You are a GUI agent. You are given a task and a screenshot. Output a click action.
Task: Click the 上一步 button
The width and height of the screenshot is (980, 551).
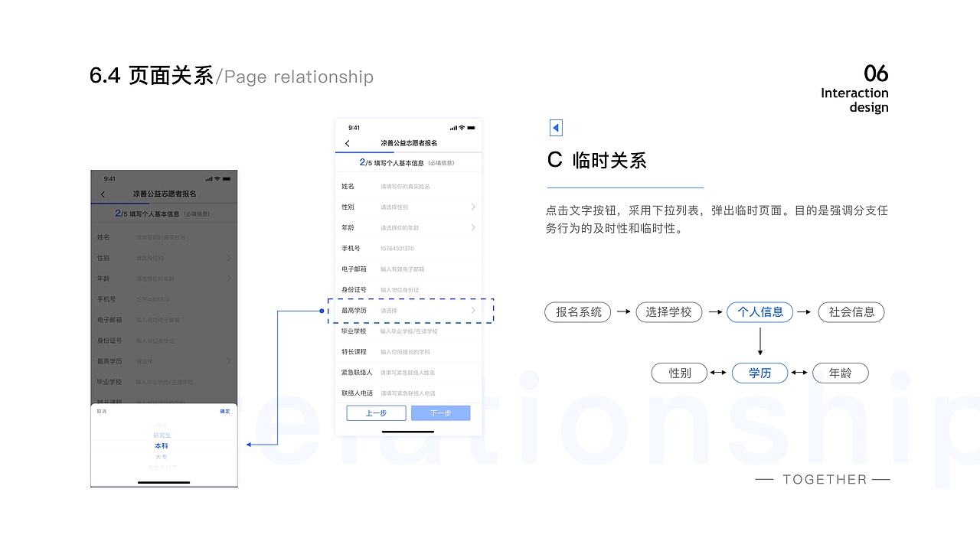[x=376, y=413]
